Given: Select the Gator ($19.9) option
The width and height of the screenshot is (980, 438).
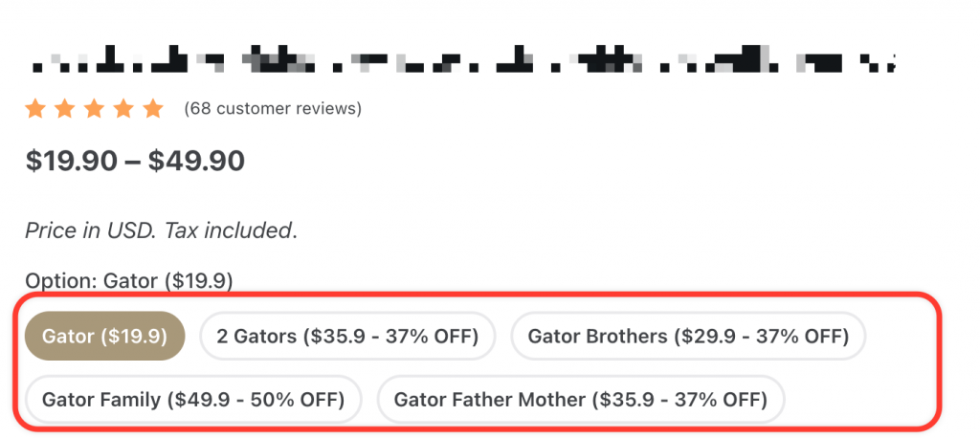Looking at the screenshot, I should (x=105, y=337).
